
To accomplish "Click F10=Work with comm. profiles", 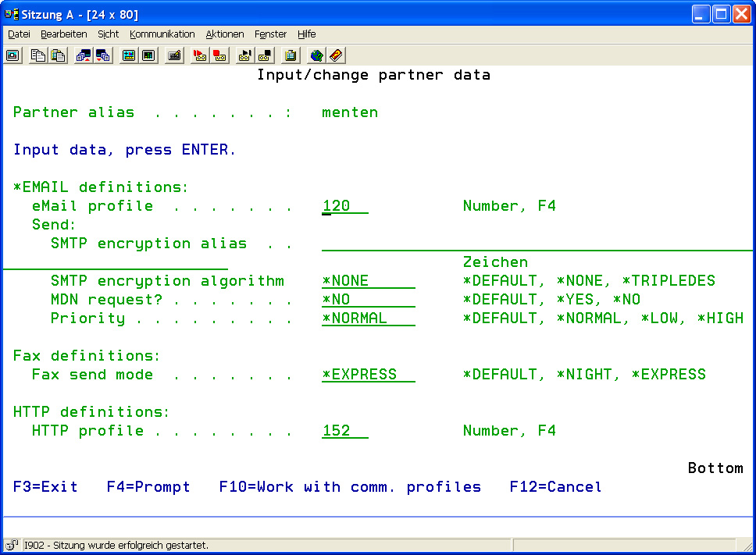I will (x=350, y=487).
